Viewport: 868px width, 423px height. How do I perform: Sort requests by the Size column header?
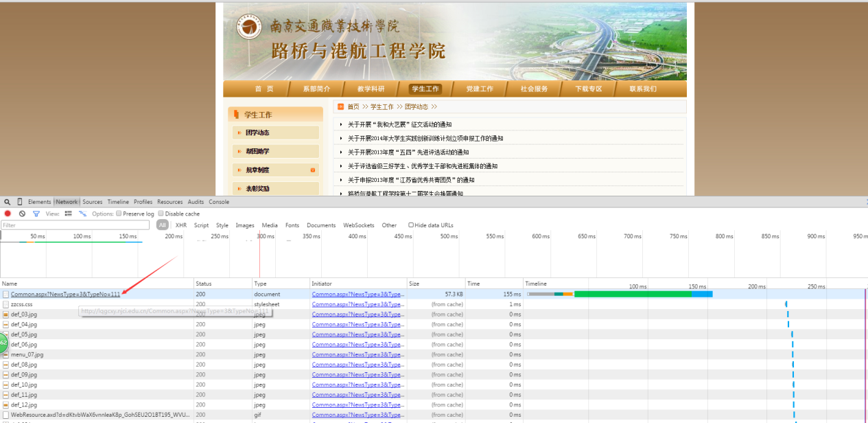point(414,284)
